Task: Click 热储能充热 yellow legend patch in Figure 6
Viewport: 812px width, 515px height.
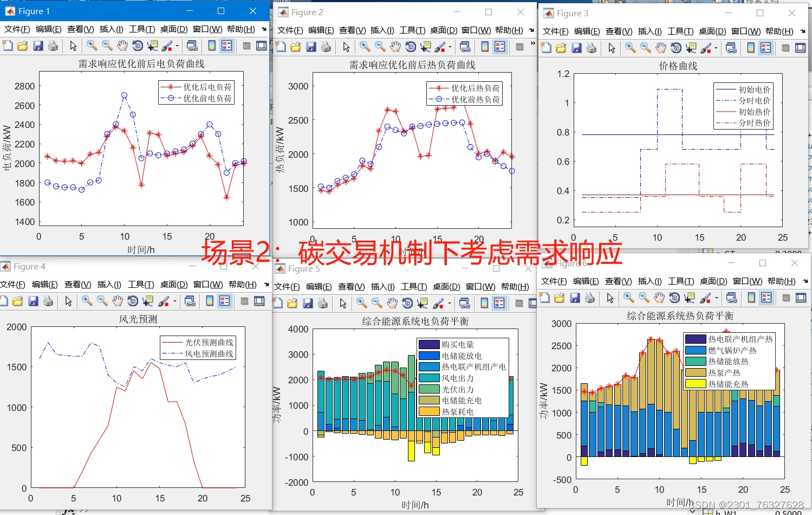Action: pos(696,384)
